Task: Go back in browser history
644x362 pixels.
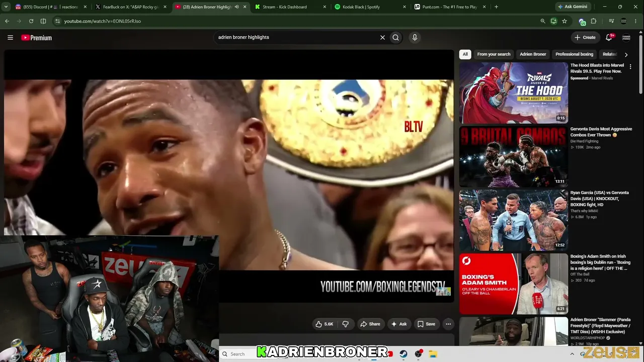Action: (x=7, y=21)
